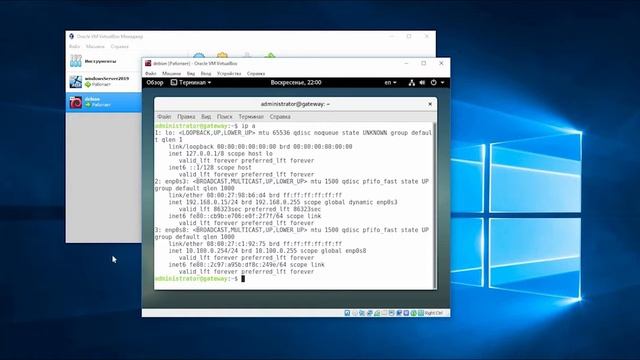Maximize the VirtualBox Manager window
Screen dimensions: 640x360
[x=409, y=36]
